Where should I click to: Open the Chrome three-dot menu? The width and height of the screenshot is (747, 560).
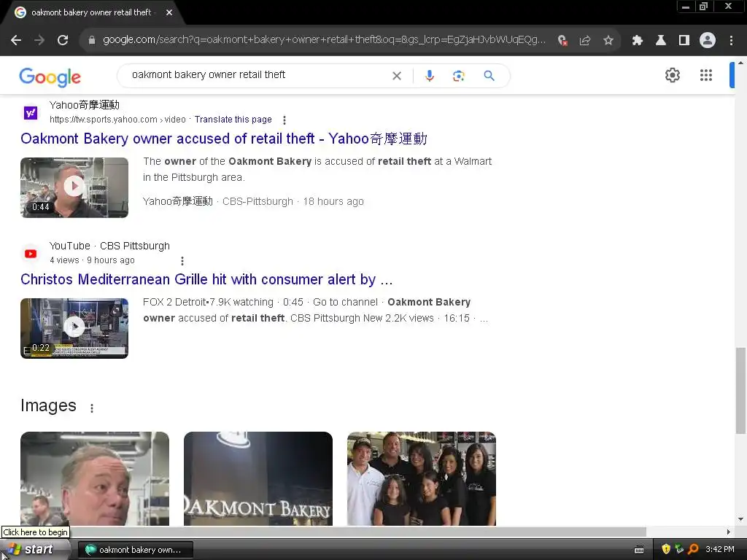pos(731,41)
